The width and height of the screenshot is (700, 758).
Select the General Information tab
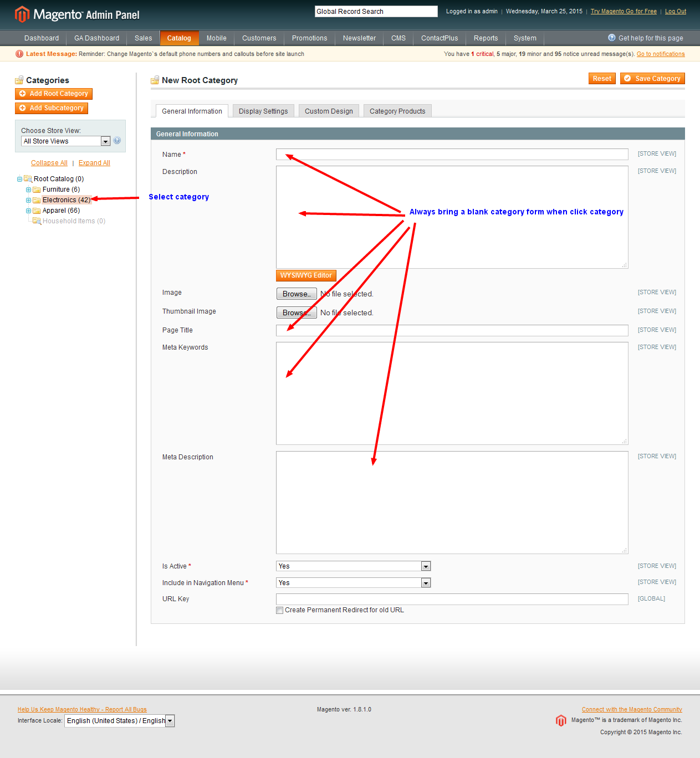192,111
